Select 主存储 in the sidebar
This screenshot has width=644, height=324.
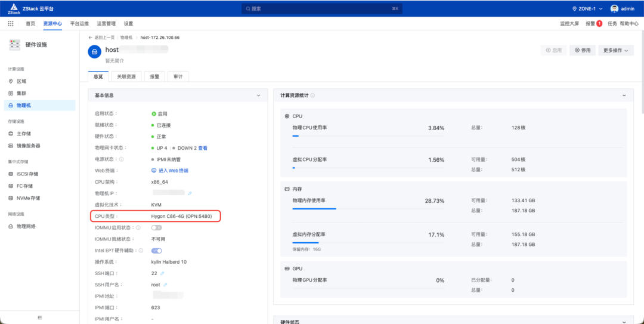click(40, 134)
